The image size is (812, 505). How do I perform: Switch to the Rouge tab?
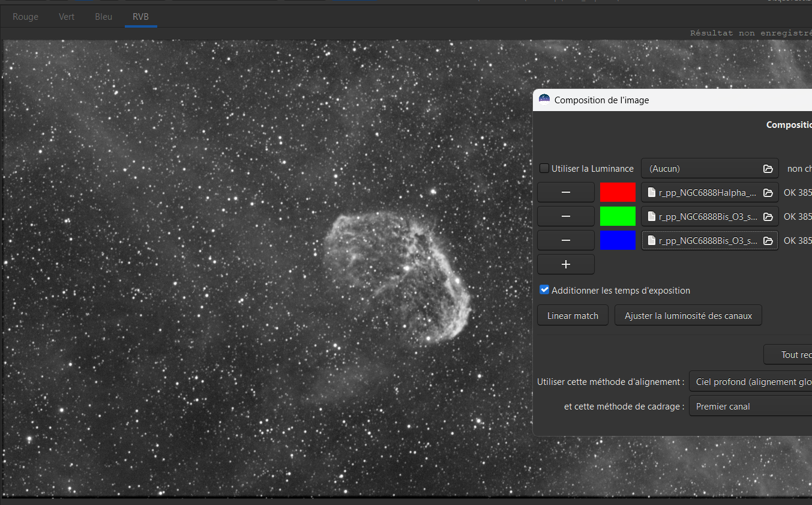pos(25,17)
